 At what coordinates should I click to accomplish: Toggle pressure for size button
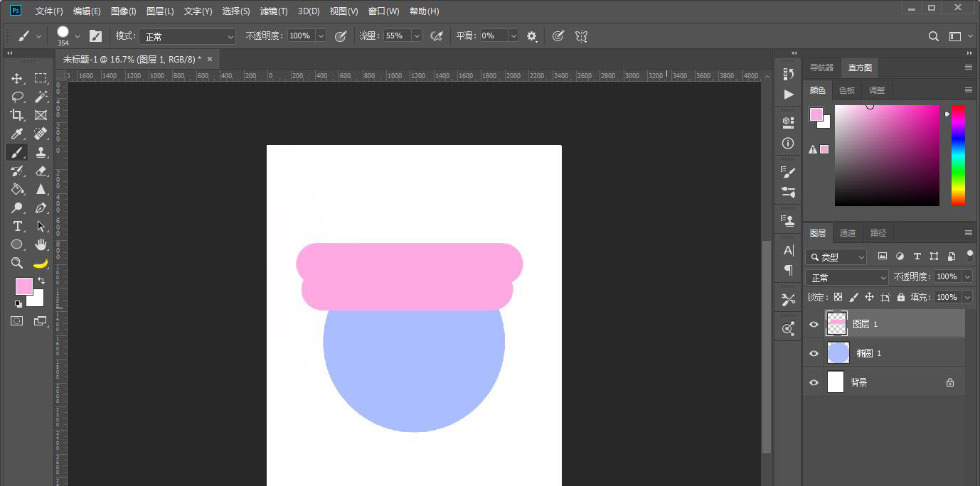click(558, 36)
